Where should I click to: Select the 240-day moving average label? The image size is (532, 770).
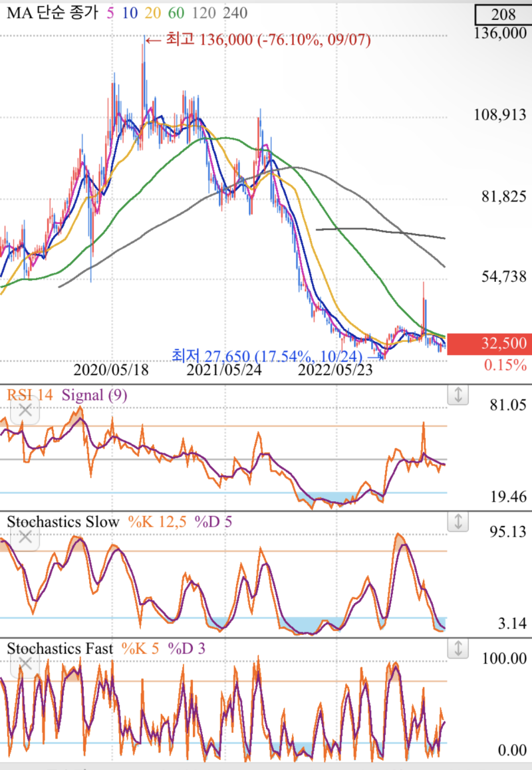pyautogui.click(x=235, y=13)
